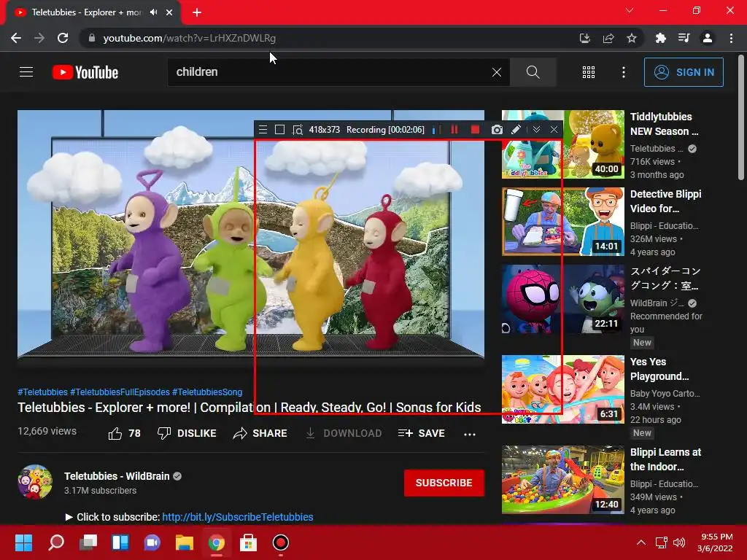Open the Detective Blippi Video title

[665, 201]
